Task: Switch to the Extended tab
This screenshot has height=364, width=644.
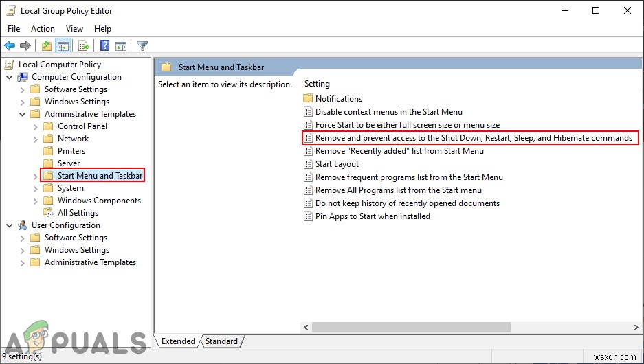Action: [x=178, y=341]
